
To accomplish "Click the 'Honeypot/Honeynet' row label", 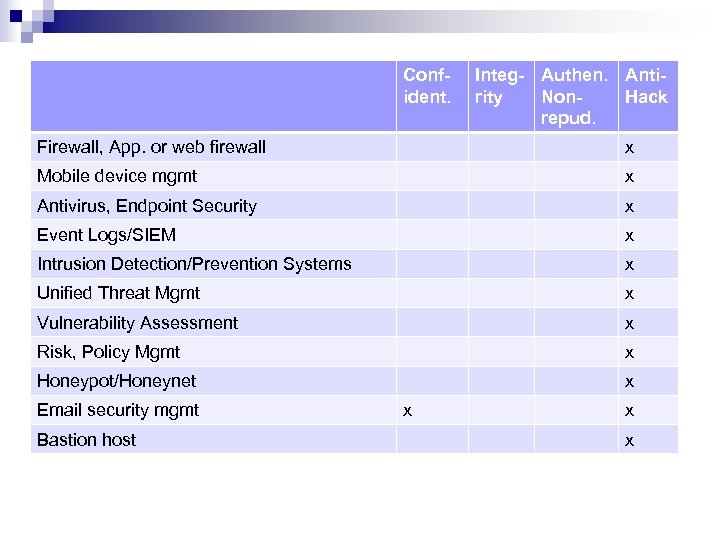I will click(116, 381).
